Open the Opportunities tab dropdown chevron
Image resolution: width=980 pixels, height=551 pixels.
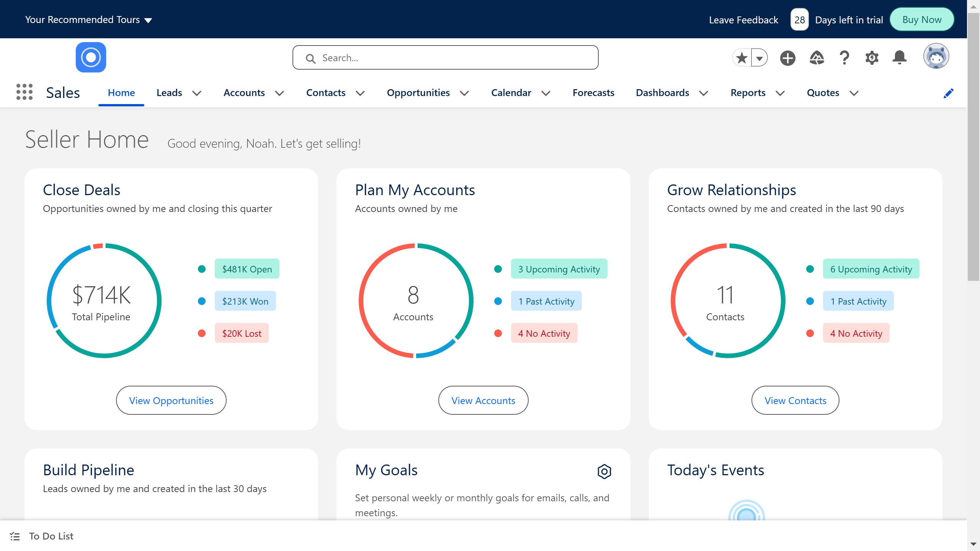[464, 93]
